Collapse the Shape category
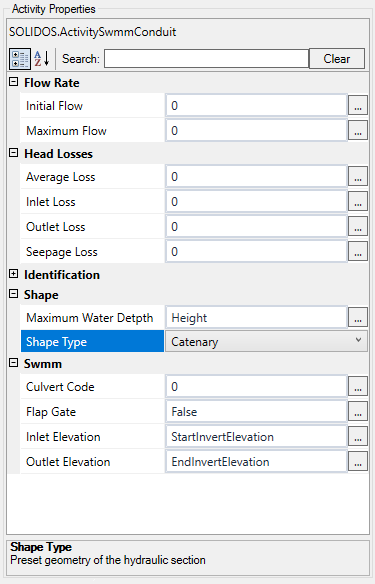The image size is (375, 584). 13,294
